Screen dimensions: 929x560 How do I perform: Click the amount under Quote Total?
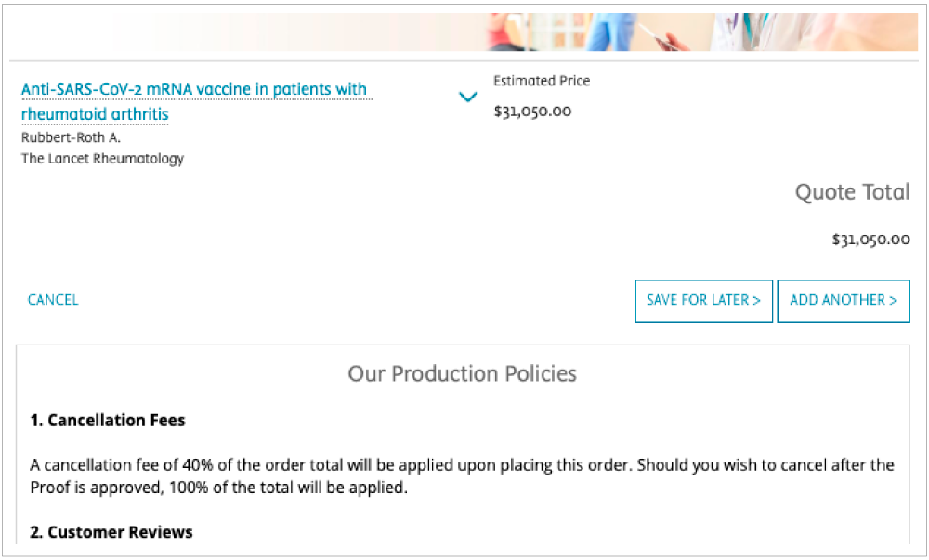click(x=871, y=240)
